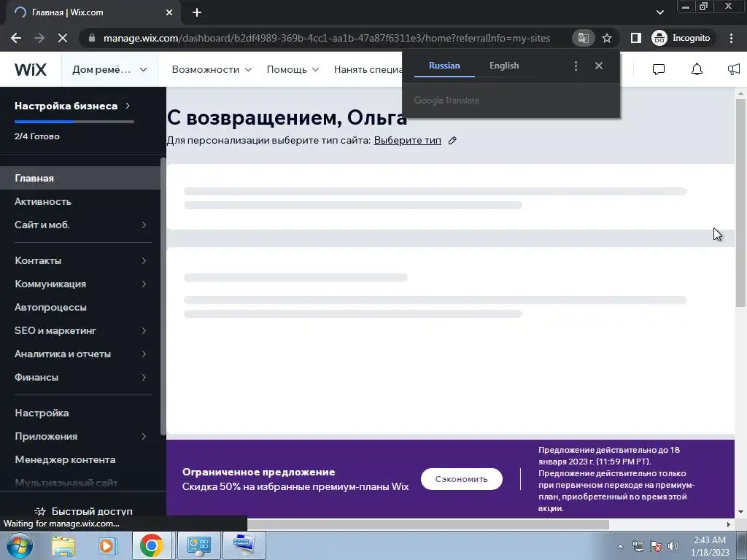747x560 pixels.
Task: Click the Wix logo
Action: (x=31, y=69)
